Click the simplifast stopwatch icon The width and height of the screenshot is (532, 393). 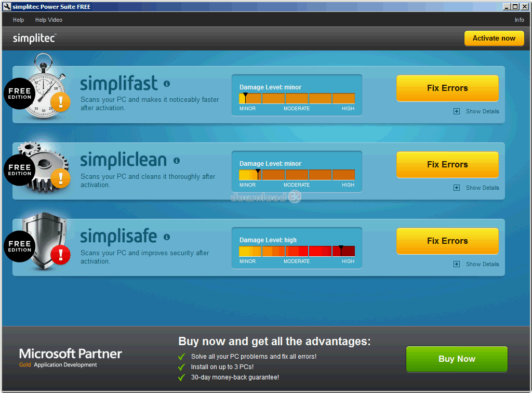pyautogui.click(x=45, y=86)
